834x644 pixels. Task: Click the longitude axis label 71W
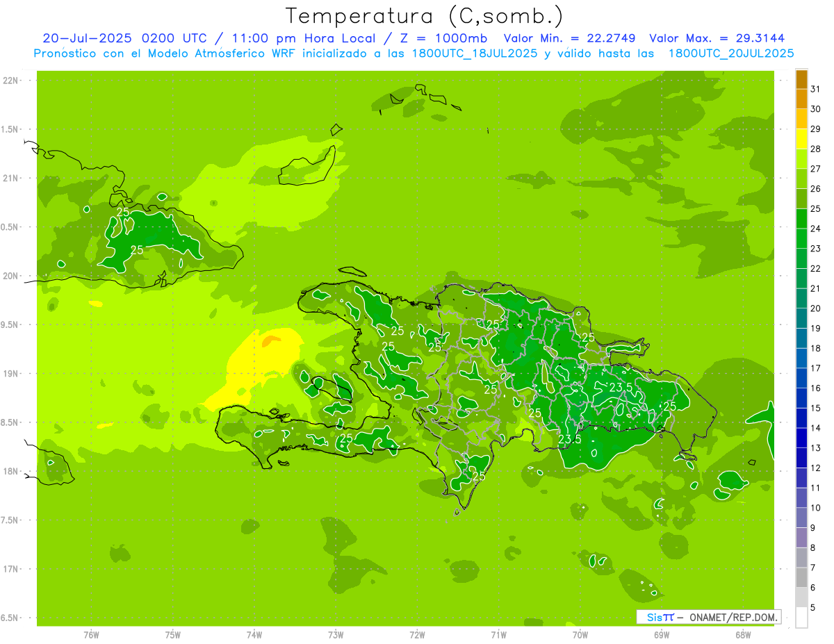coord(498,635)
